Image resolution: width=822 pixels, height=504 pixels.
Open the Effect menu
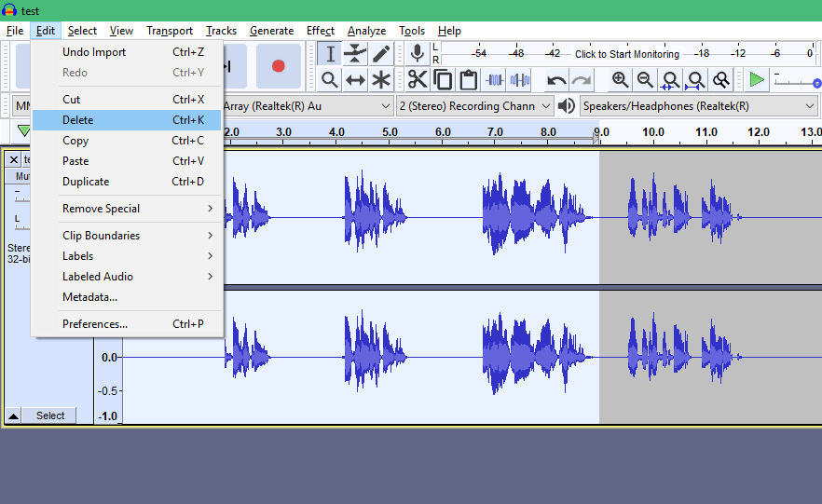pos(321,31)
